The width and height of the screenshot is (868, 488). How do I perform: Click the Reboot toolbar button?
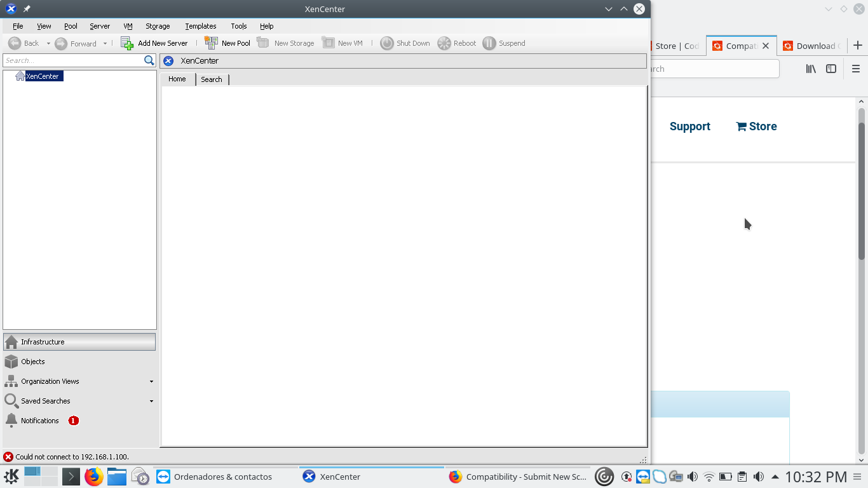click(x=457, y=43)
